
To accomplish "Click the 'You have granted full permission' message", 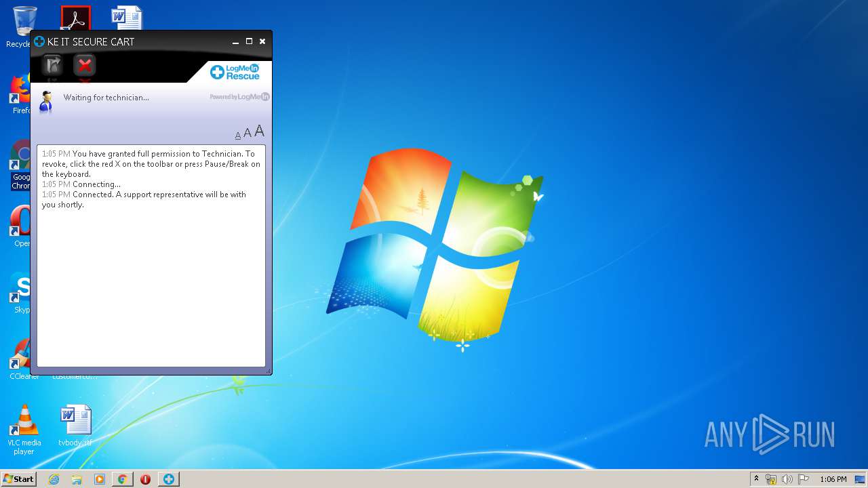I will pos(151,164).
